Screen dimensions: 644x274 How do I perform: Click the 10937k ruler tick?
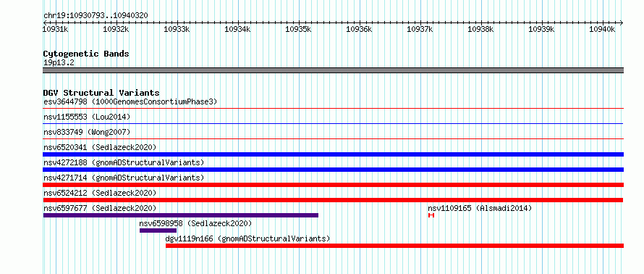[x=420, y=29]
